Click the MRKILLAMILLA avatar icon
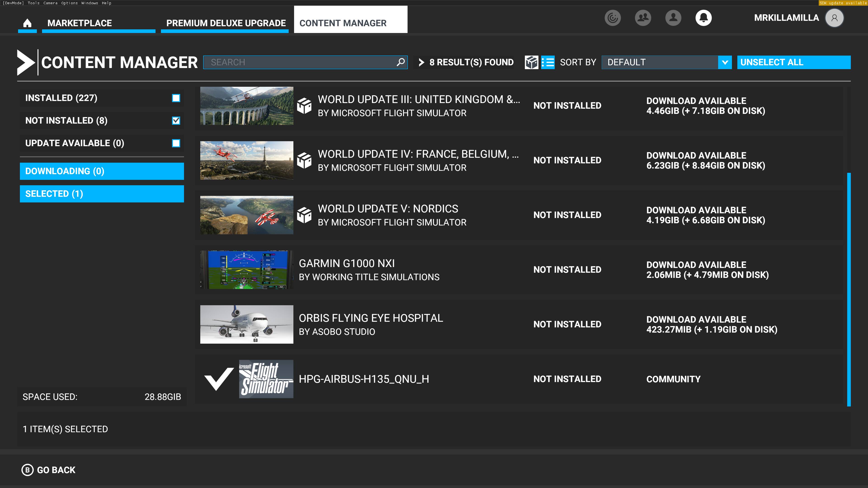This screenshot has width=868, height=488. [x=834, y=18]
